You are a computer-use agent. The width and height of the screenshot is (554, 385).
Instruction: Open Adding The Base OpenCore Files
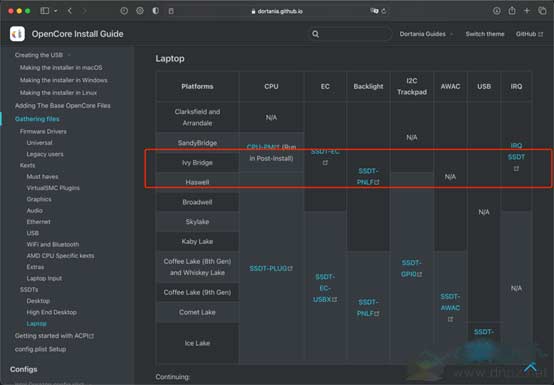[63, 106]
